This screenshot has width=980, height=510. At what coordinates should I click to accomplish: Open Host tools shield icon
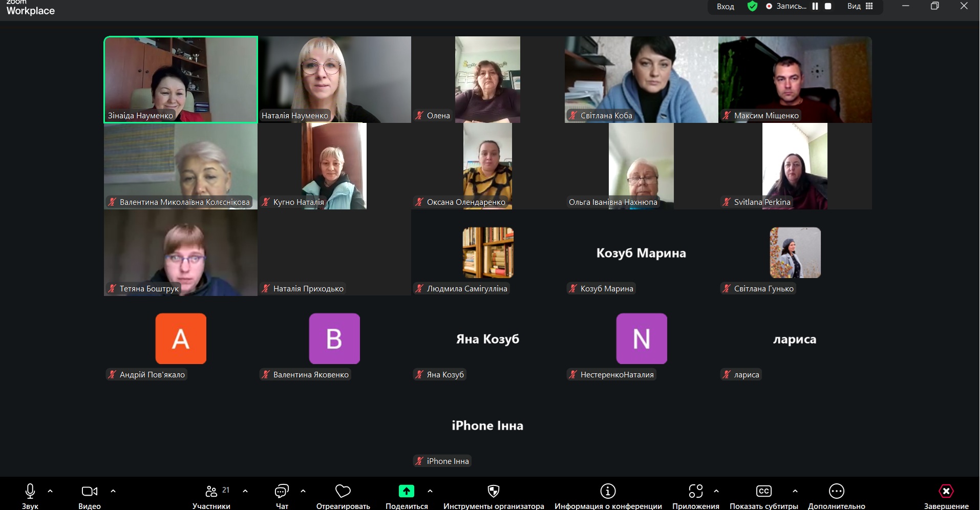[493, 492]
